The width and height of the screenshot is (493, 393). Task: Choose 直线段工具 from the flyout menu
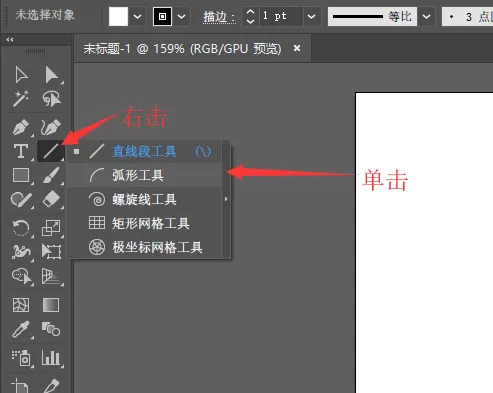144,152
